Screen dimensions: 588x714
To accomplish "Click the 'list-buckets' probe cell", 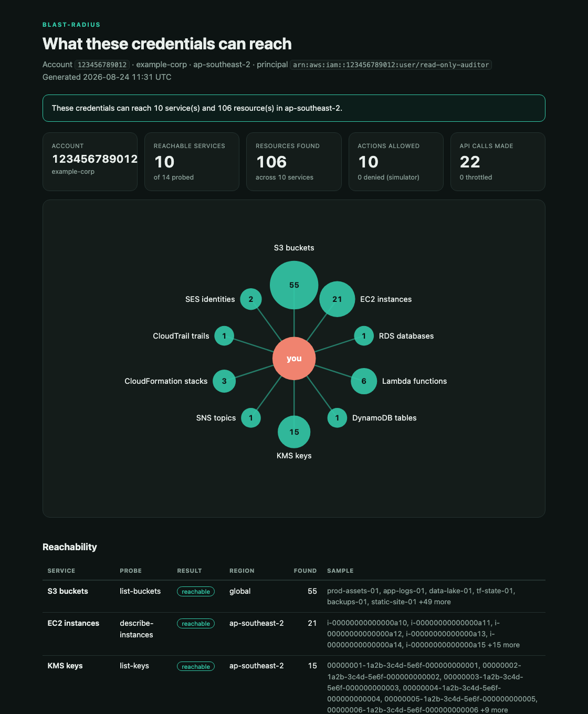I will click(x=140, y=591).
